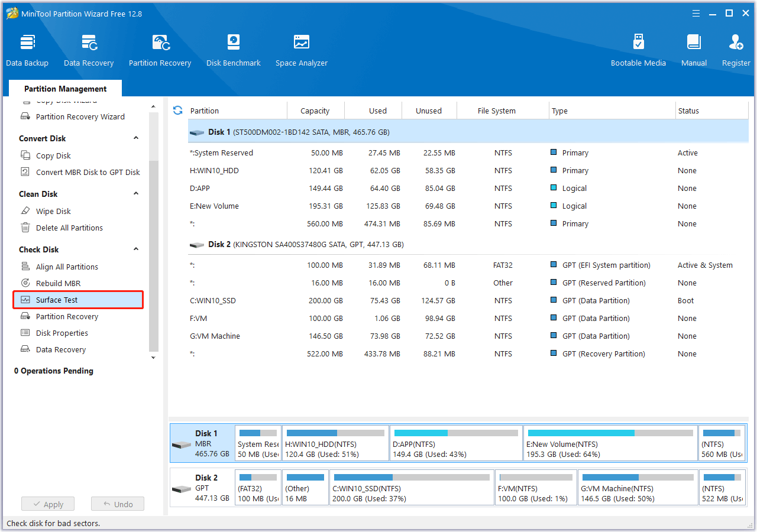The image size is (757, 532).
Task: Create Bootable Media
Action: pyautogui.click(x=638, y=51)
